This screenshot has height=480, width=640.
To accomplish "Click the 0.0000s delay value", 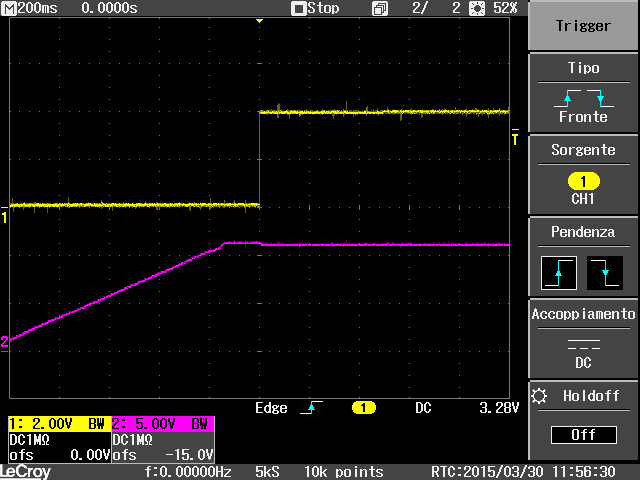I will tap(109, 8).
